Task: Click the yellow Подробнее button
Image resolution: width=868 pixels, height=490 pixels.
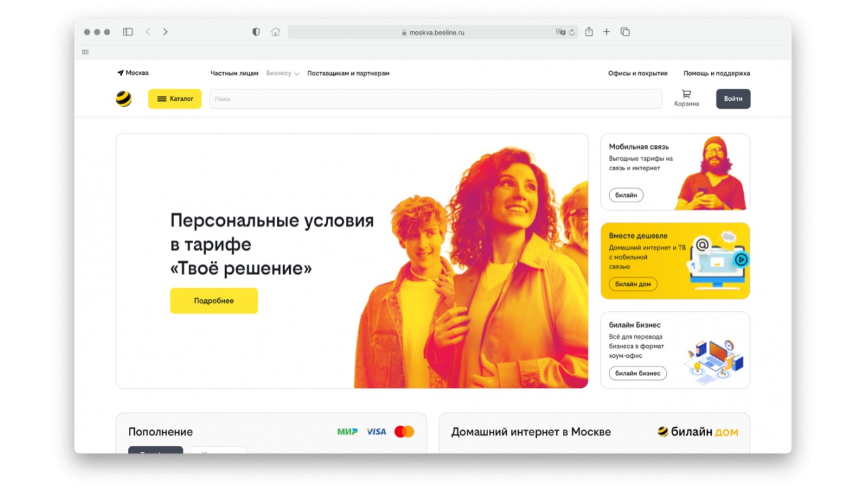Action: click(214, 301)
